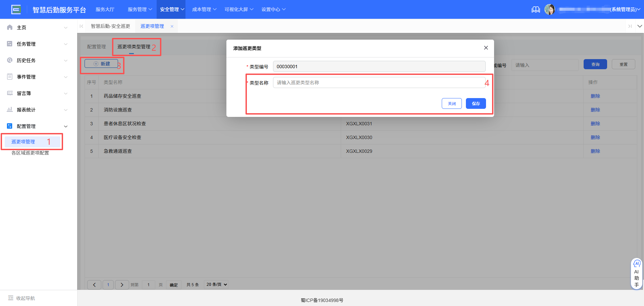Open the 服务管理 top menu dropdown
This screenshot has width=644, height=306.
[140, 9]
